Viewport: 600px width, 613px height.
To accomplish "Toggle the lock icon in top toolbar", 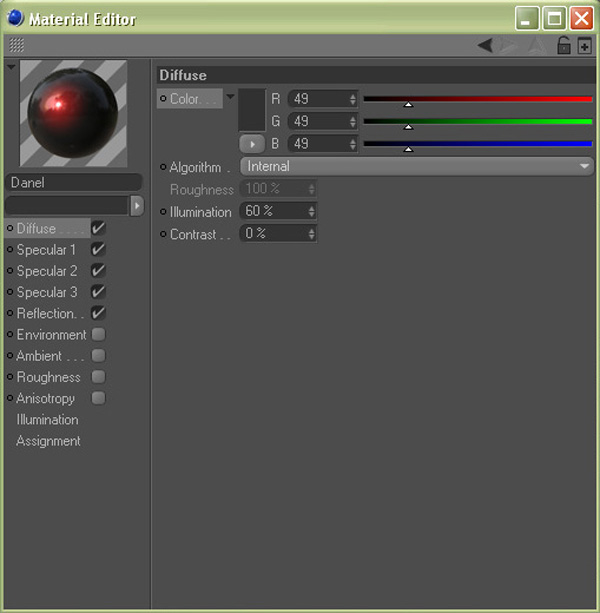I will coord(563,45).
